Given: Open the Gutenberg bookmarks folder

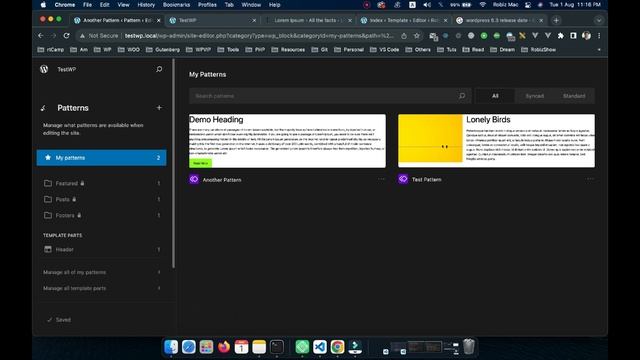Looking at the screenshot, I should pos(162,49).
